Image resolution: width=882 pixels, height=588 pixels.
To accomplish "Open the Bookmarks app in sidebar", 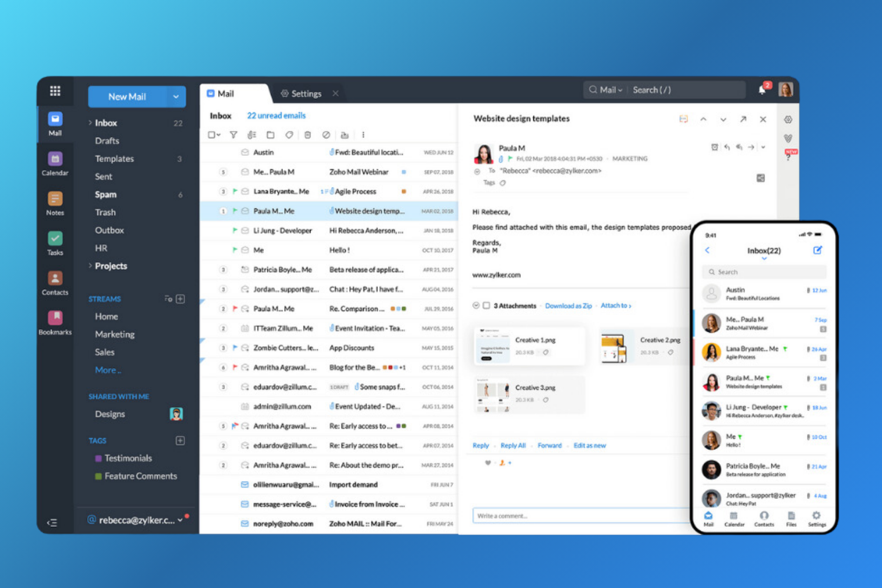I will click(55, 322).
